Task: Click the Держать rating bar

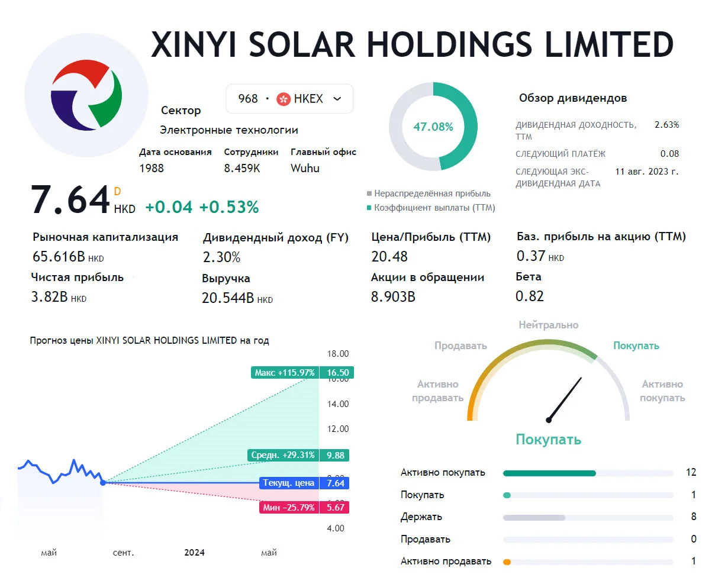Action: tap(588, 518)
